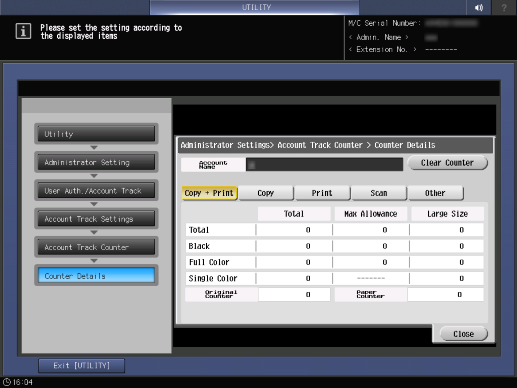517x388 pixels.
Task: Click the UTILITY title tab
Action: click(x=255, y=7)
